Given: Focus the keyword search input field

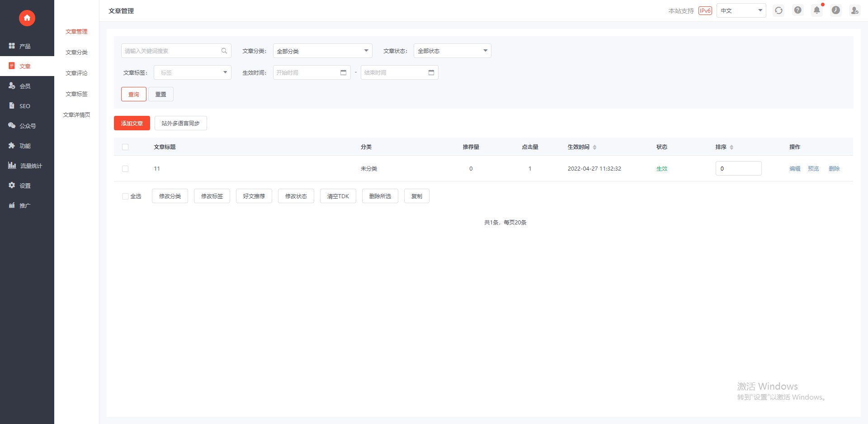Looking at the screenshot, I should tap(176, 51).
